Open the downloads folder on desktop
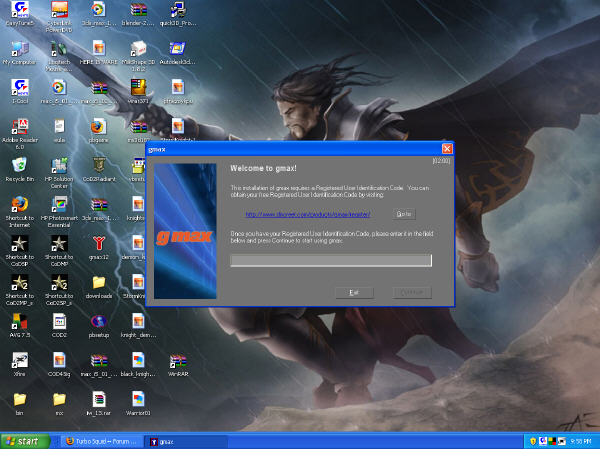The width and height of the screenshot is (600, 468). coord(99,287)
